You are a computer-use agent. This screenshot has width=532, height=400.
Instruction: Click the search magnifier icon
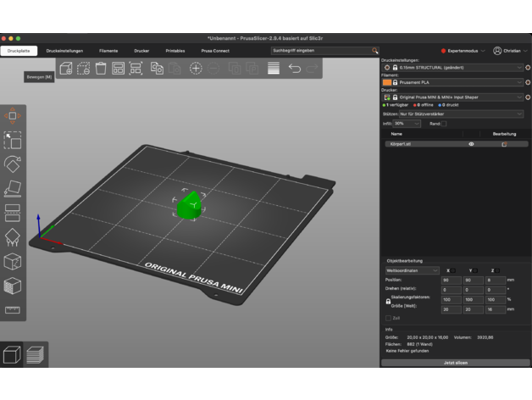point(374,51)
